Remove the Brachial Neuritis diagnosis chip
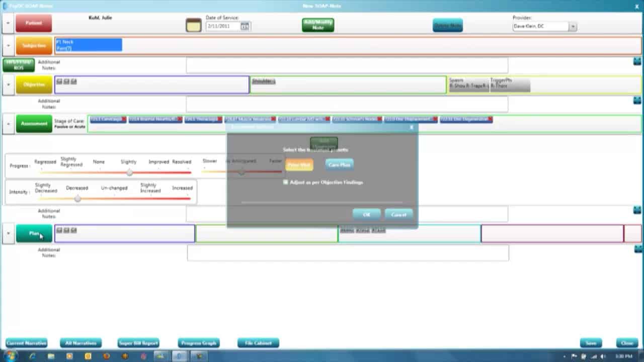The width and height of the screenshot is (644, 362). [x=180, y=119]
